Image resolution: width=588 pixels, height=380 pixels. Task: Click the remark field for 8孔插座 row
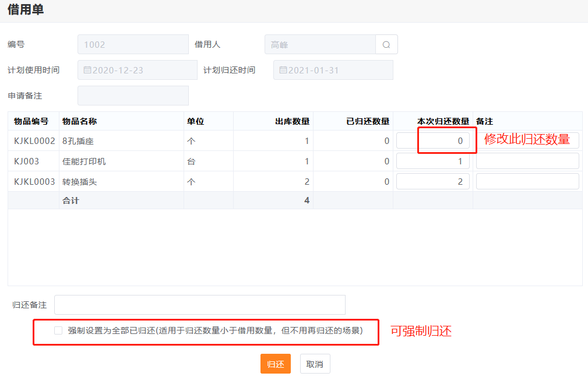click(x=527, y=141)
